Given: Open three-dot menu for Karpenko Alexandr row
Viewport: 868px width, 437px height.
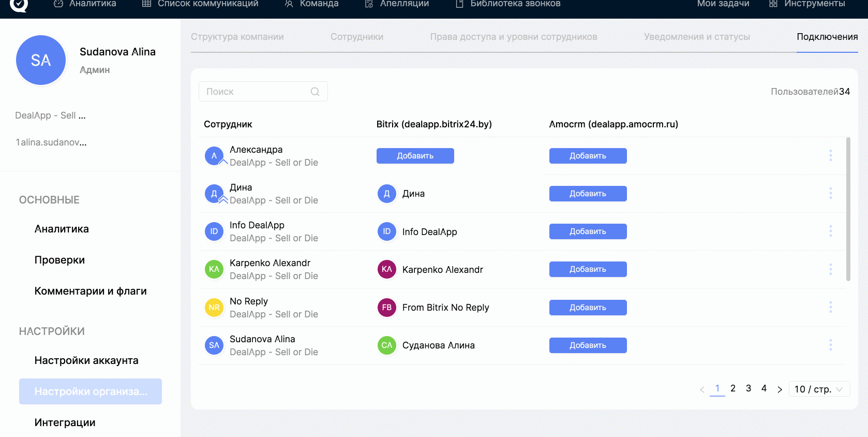Looking at the screenshot, I should [830, 269].
